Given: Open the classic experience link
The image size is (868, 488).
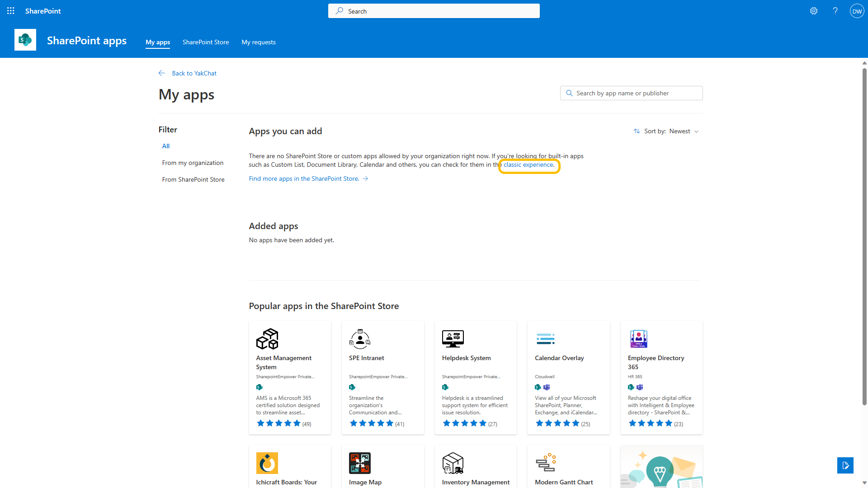Looking at the screenshot, I should tap(529, 165).
